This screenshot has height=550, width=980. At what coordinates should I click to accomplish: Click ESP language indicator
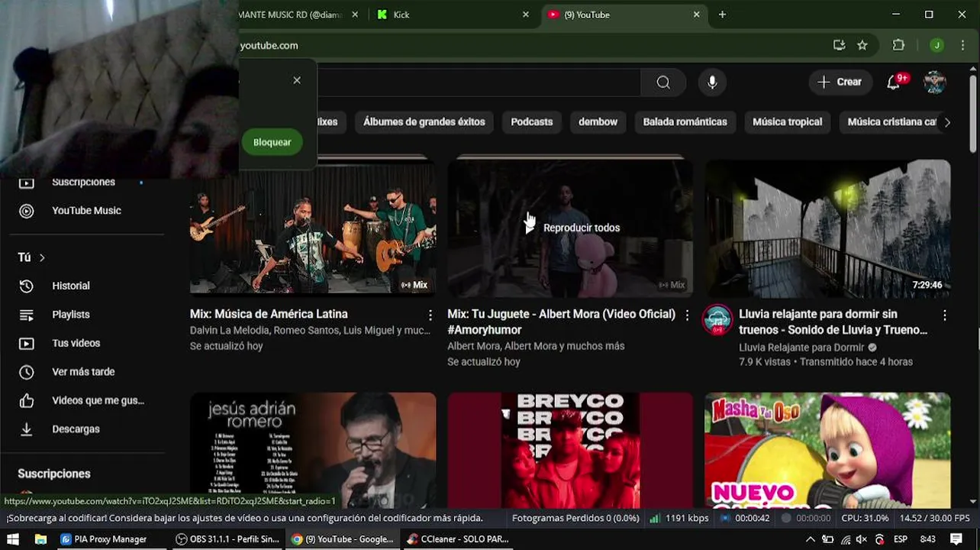coord(901,539)
